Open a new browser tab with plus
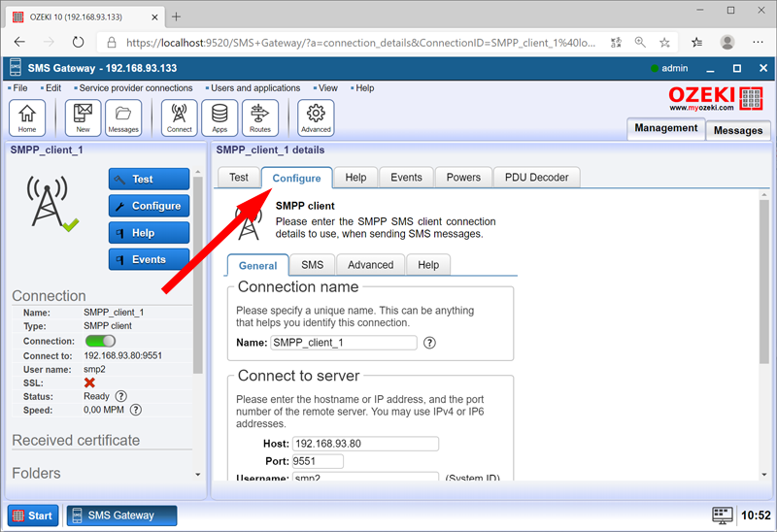 pyautogui.click(x=176, y=17)
